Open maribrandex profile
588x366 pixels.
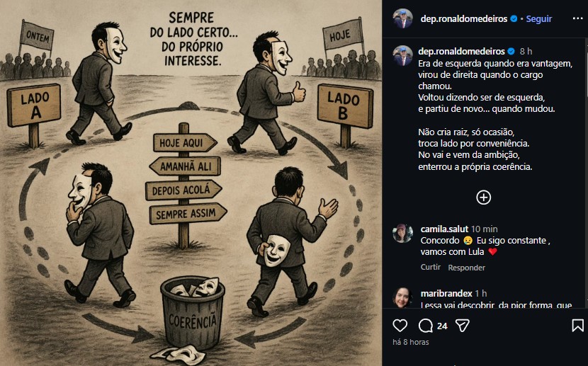click(446, 293)
